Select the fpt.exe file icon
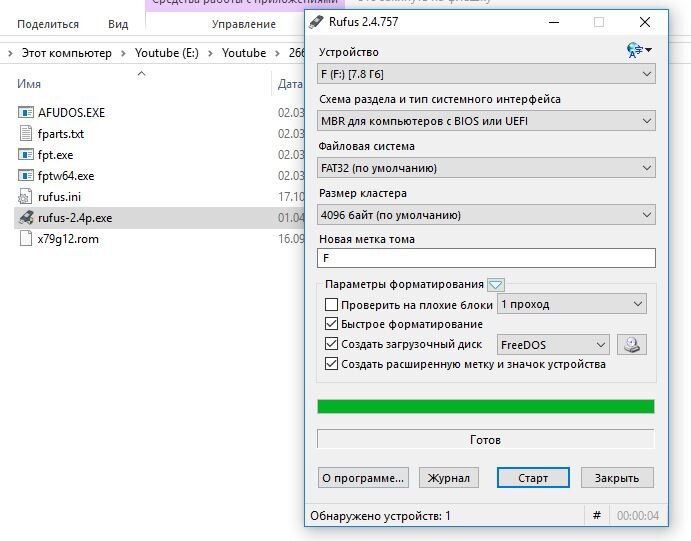This screenshot has width=691, height=541. [26, 155]
